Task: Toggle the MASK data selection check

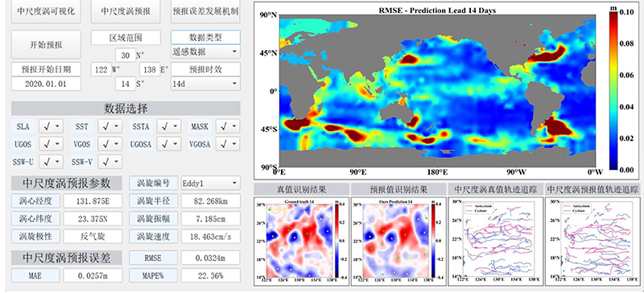Action: [x=228, y=126]
